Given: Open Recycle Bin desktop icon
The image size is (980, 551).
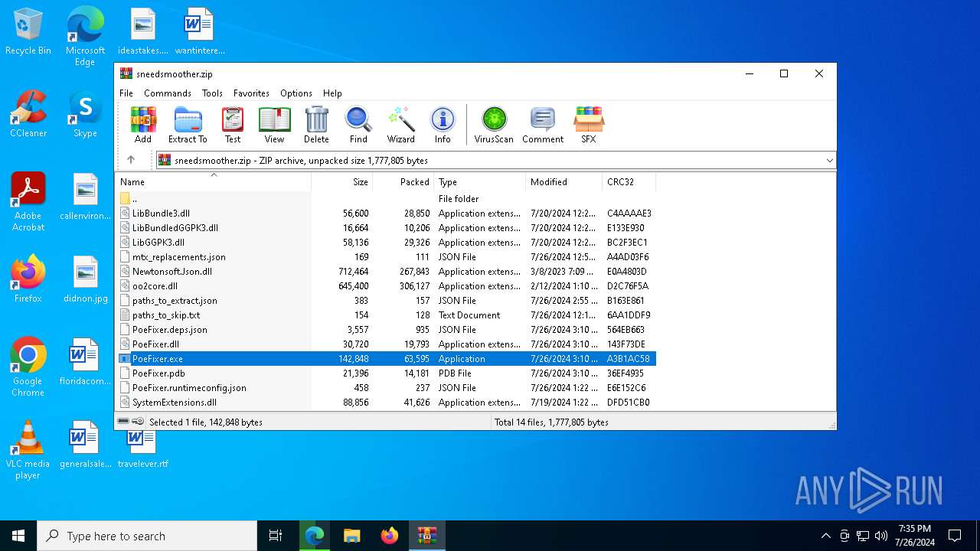Looking at the screenshot, I should click(x=28, y=32).
